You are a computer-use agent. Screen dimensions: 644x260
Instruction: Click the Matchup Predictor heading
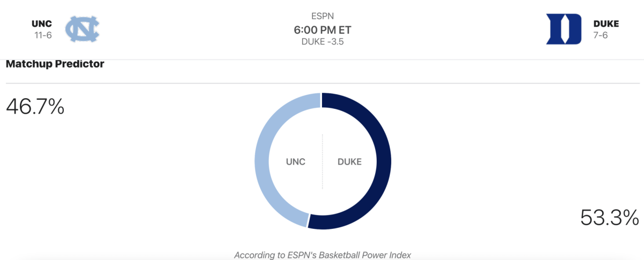tap(55, 64)
